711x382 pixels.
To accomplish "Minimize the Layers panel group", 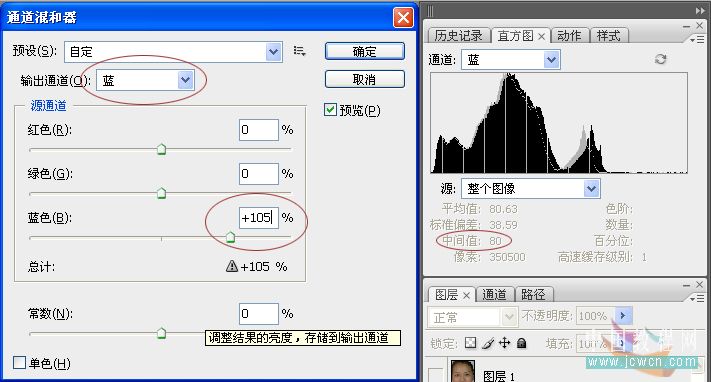I will coord(687,285).
